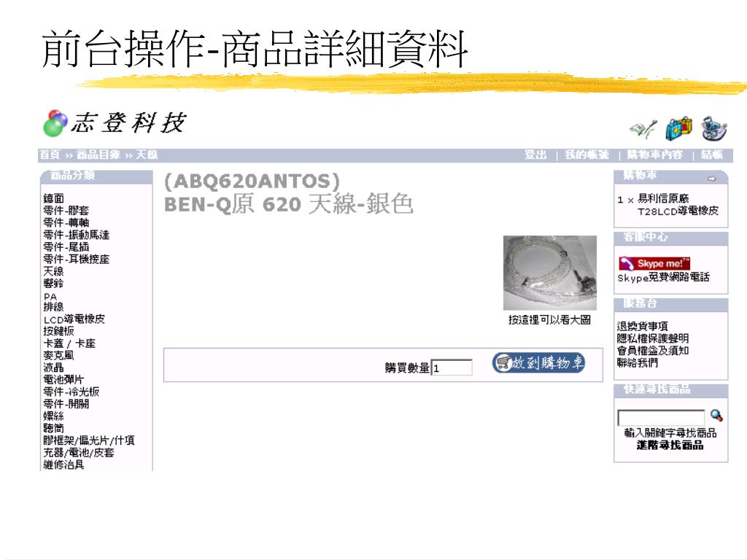
Task: Open the antenna product thumbnail image
Action: tap(550, 273)
